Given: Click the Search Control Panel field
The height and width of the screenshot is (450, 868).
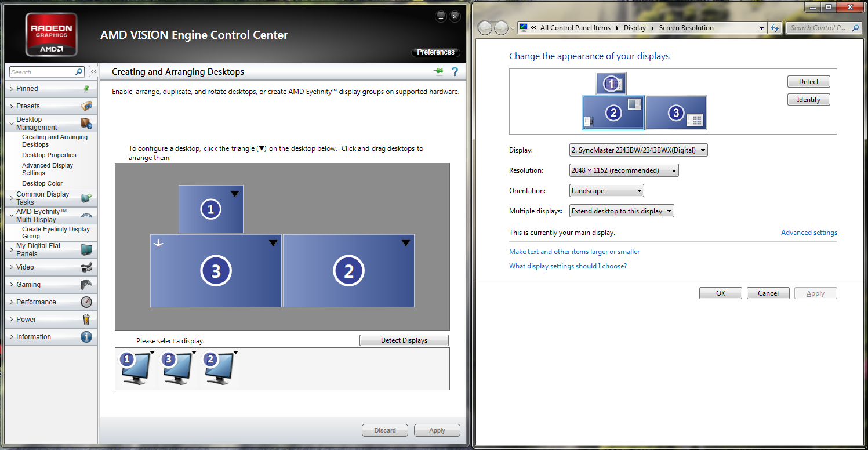Looking at the screenshot, I should point(824,28).
